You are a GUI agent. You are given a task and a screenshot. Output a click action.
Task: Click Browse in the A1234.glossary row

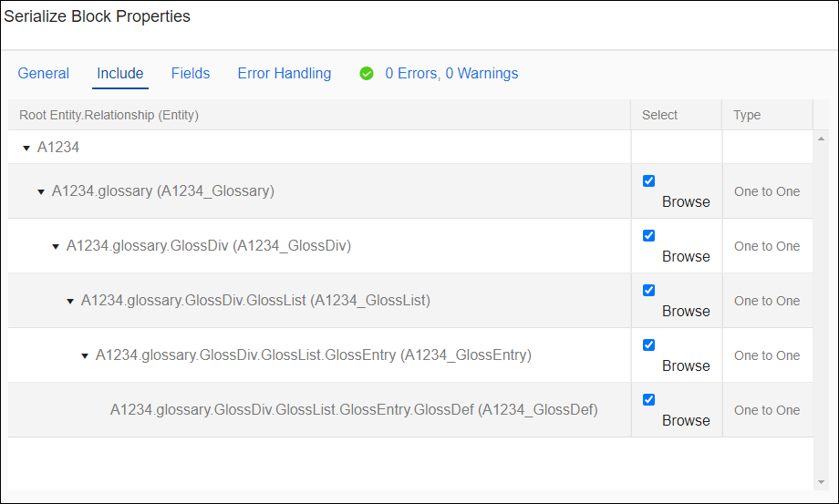pos(686,202)
